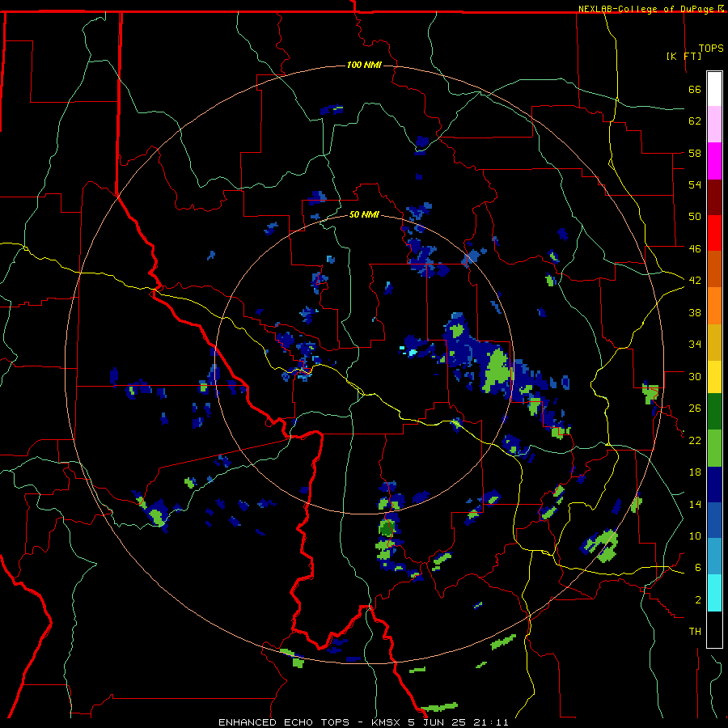Click the scale value '54'
This screenshot has width=728, height=728.
695,184
